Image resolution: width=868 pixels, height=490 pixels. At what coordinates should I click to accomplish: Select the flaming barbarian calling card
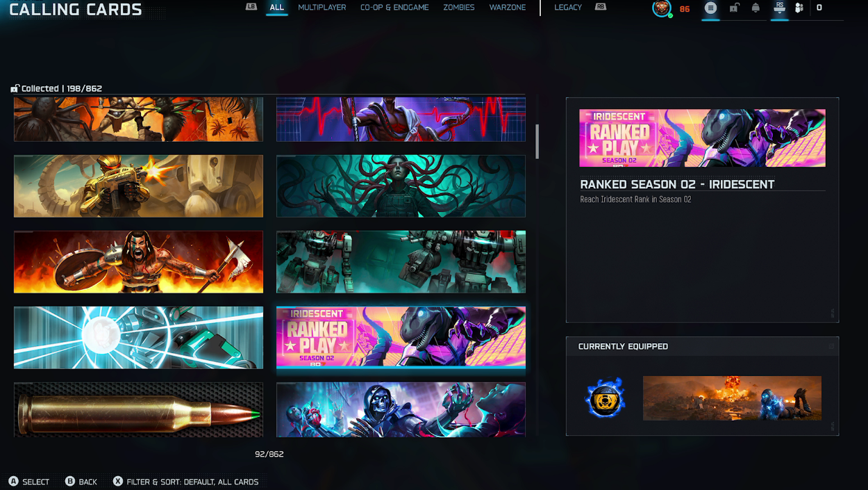pos(138,261)
